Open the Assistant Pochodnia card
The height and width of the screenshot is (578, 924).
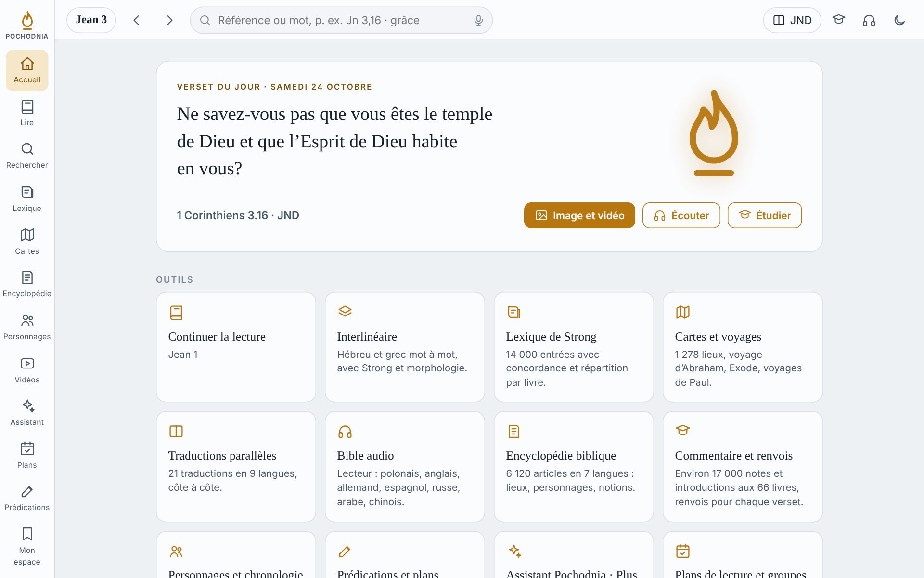[574, 555]
